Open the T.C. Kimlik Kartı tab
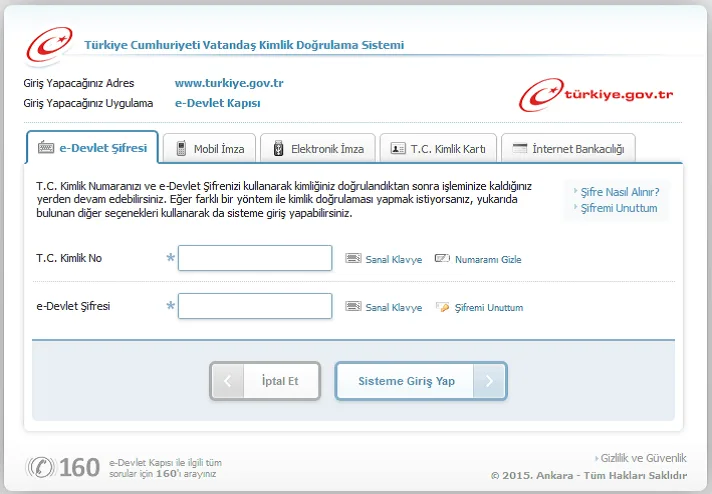This screenshot has height=494, width=712. coord(438,148)
